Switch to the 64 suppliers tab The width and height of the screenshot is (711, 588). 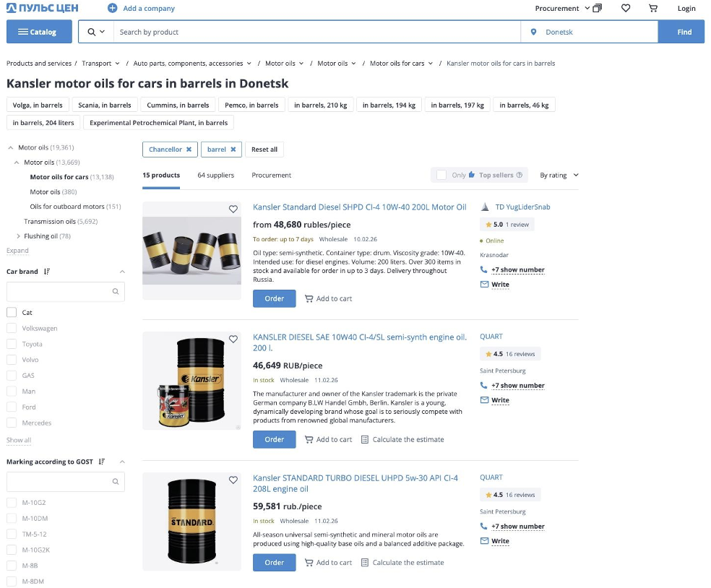(216, 175)
